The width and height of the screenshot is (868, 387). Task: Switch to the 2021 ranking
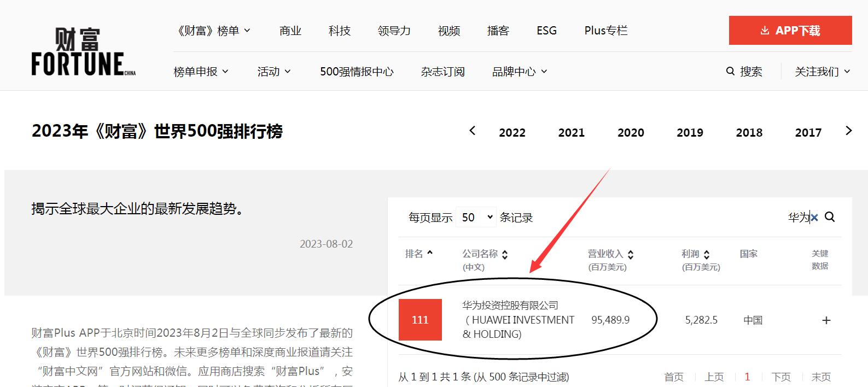[572, 132]
